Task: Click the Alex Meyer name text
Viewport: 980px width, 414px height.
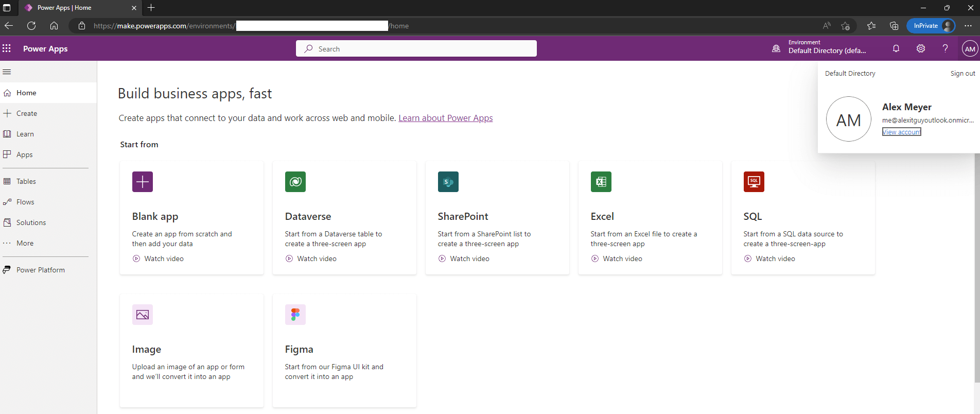Action: (x=906, y=107)
